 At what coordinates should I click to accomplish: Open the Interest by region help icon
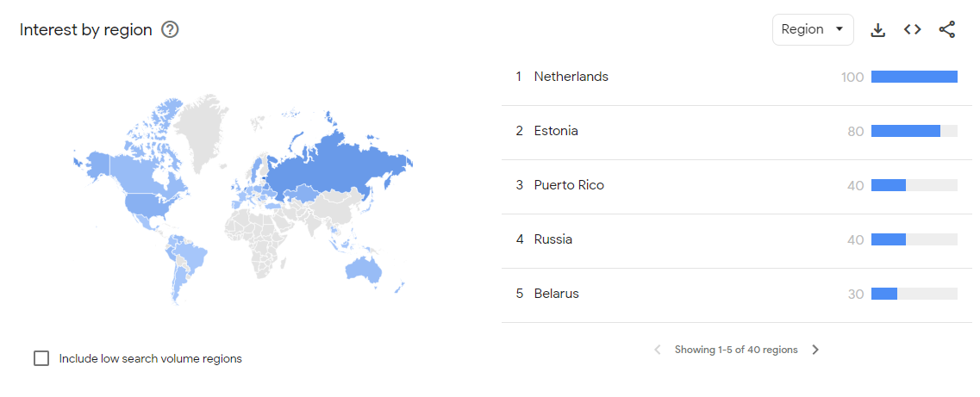pyautogui.click(x=170, y=30)
